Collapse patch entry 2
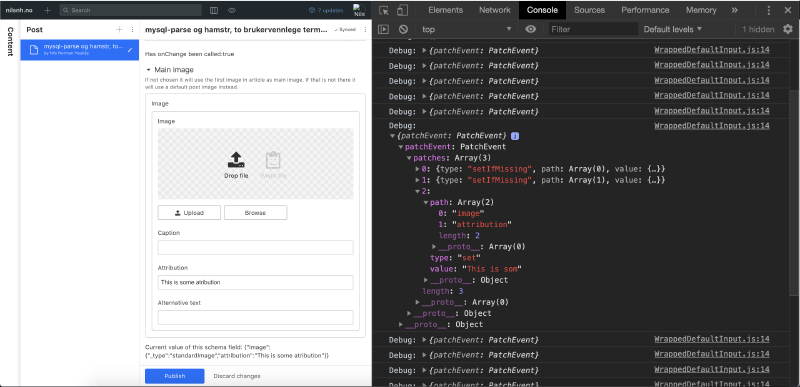The image size is (800, 387). pos(417,191)
